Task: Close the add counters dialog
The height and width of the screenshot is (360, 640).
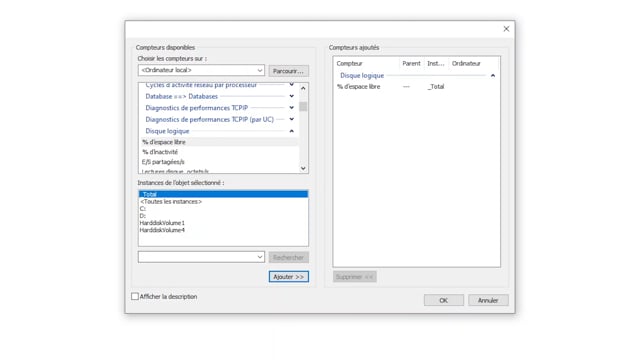Action: pos(506,29)
